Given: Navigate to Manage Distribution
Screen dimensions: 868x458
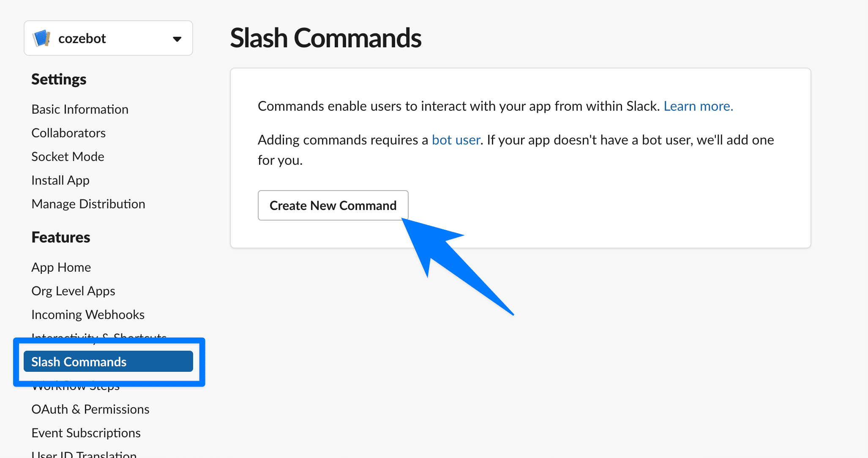Looking at the screenshot, I should 88,204.
